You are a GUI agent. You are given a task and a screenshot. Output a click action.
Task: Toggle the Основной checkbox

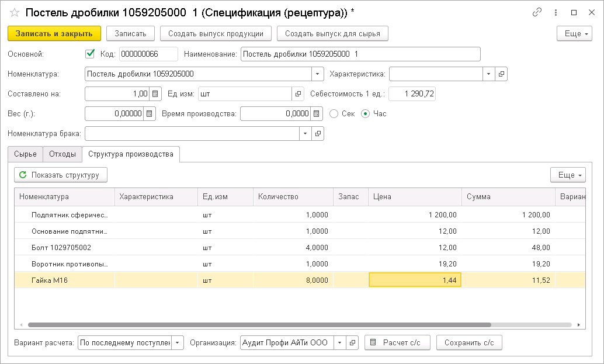coord(90,54)
